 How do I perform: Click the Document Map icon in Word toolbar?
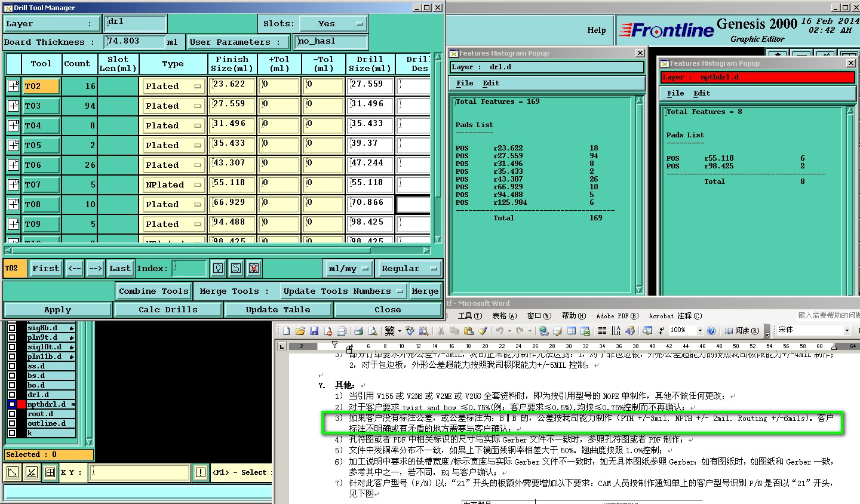(x=647, y=331)
